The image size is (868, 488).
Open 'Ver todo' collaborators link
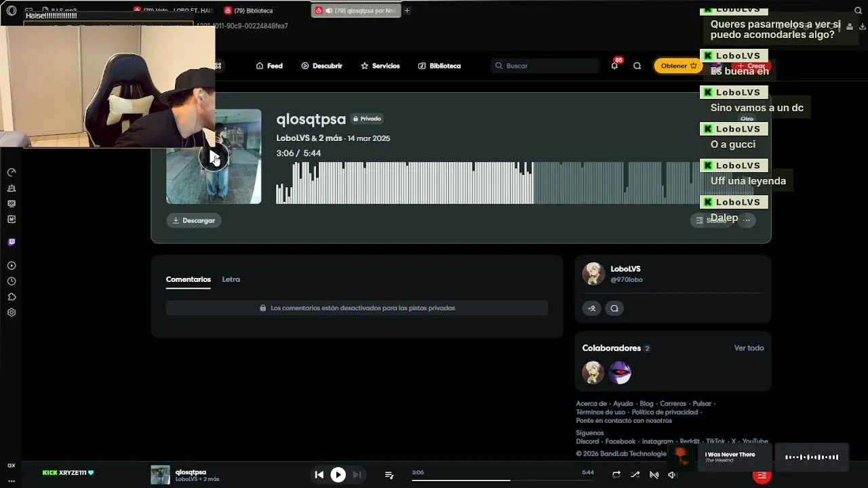tap(749, 348)
